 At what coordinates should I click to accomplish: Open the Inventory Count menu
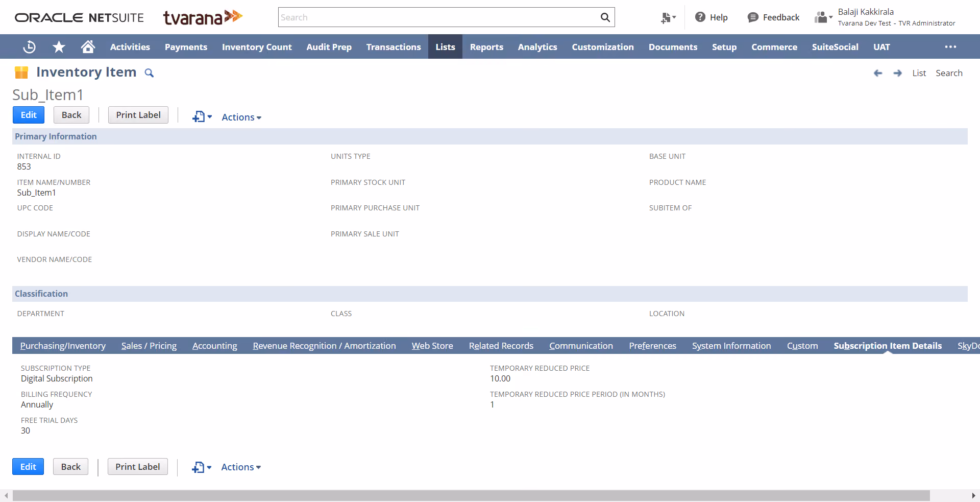257,47
